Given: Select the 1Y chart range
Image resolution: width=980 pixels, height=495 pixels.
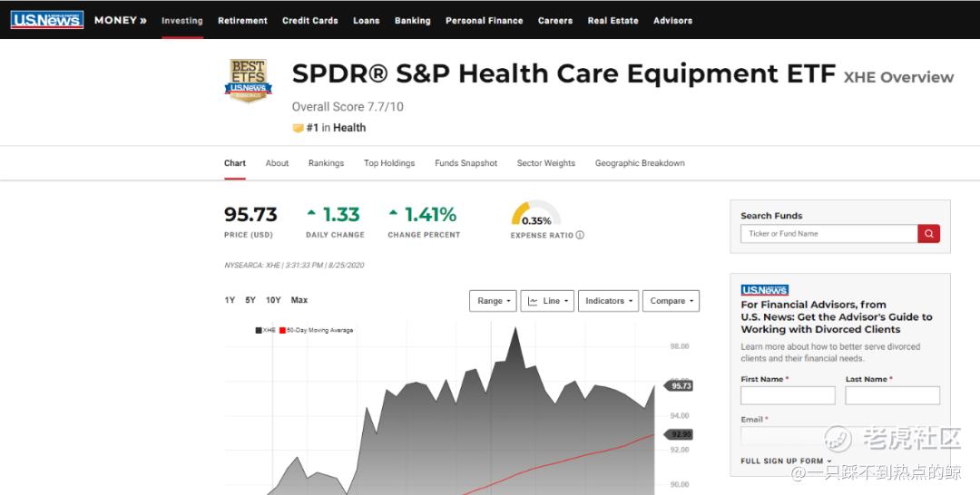Looking at the screenshot, I should 230,300.
